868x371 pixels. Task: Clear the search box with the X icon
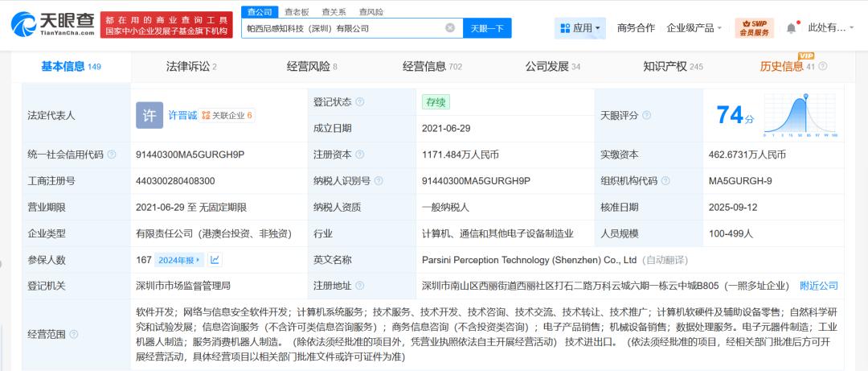point(450,27)
